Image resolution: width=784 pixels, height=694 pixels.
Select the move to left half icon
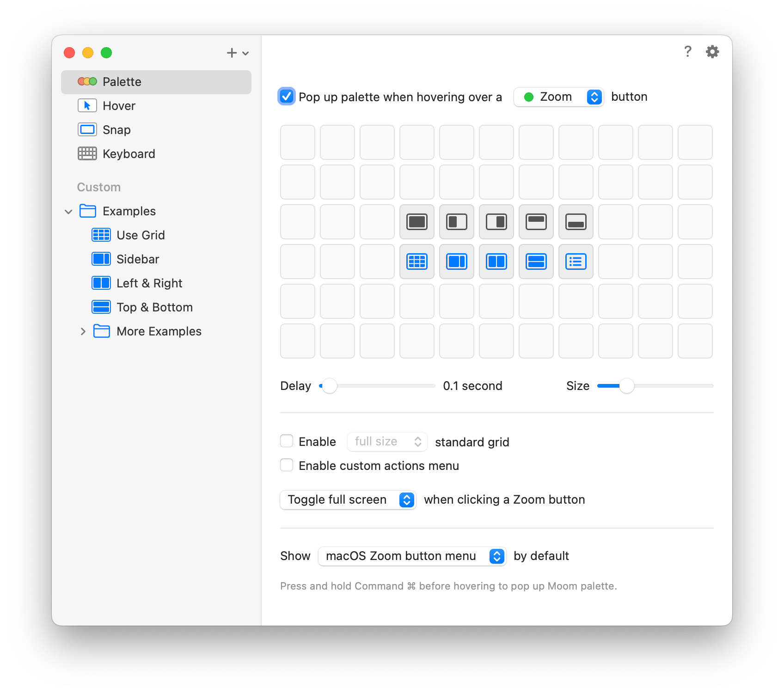coord(456,222)
